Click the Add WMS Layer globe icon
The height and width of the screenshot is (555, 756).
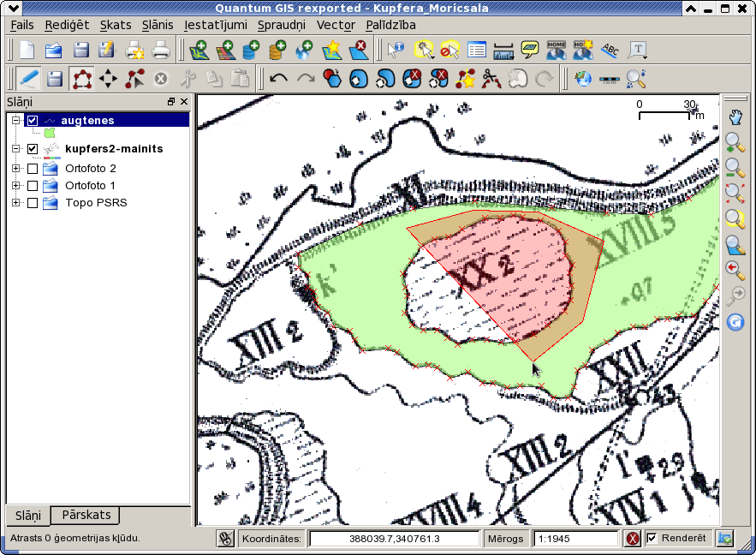coord(304,50)
